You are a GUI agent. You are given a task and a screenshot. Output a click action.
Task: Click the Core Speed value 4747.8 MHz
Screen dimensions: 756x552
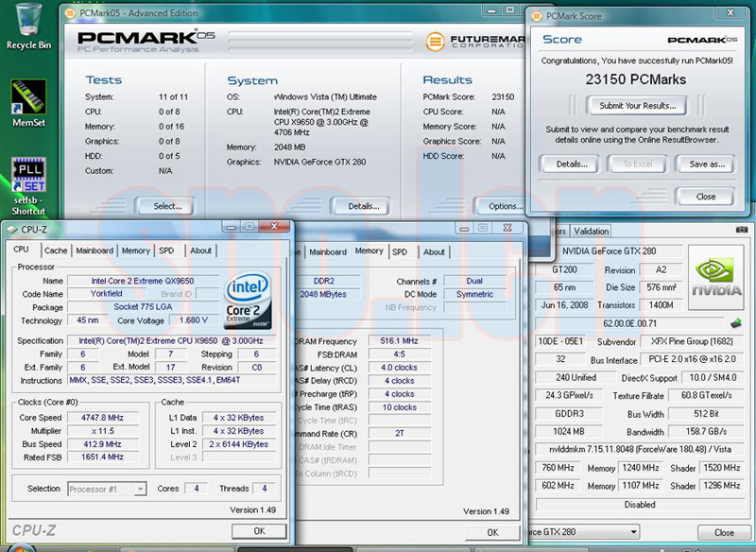102,418
